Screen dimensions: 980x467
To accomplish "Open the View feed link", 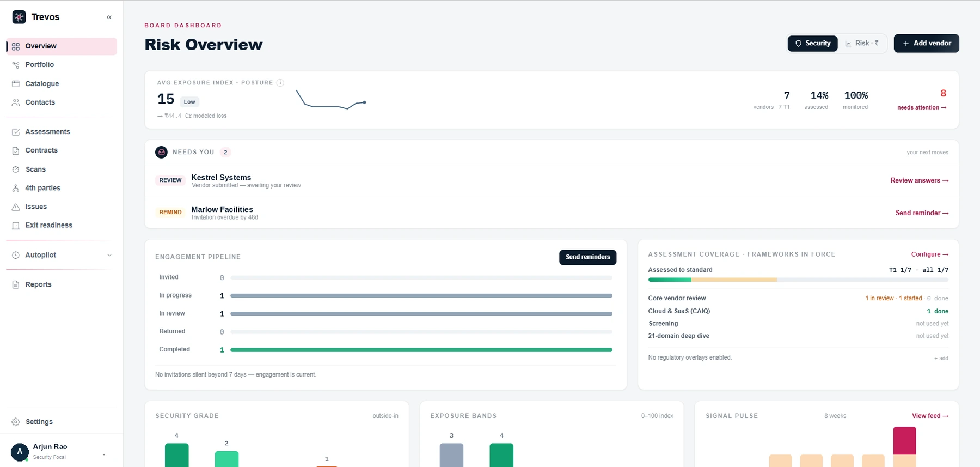I will (x=930, y=416).
